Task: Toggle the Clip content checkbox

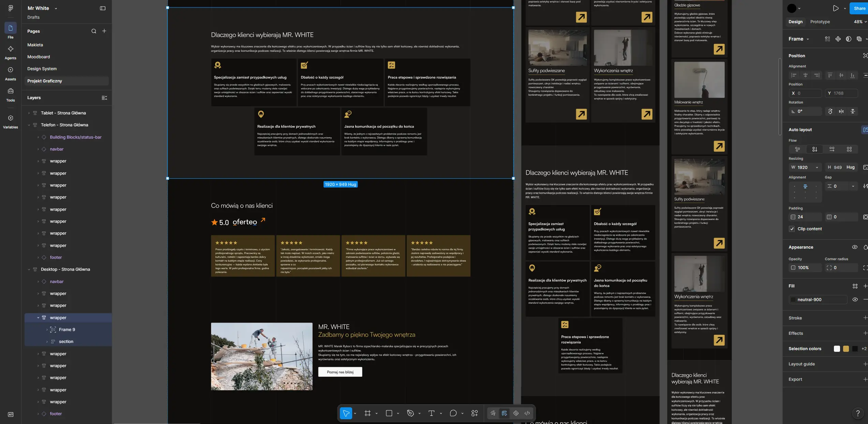Action: [x=792, y=229]
